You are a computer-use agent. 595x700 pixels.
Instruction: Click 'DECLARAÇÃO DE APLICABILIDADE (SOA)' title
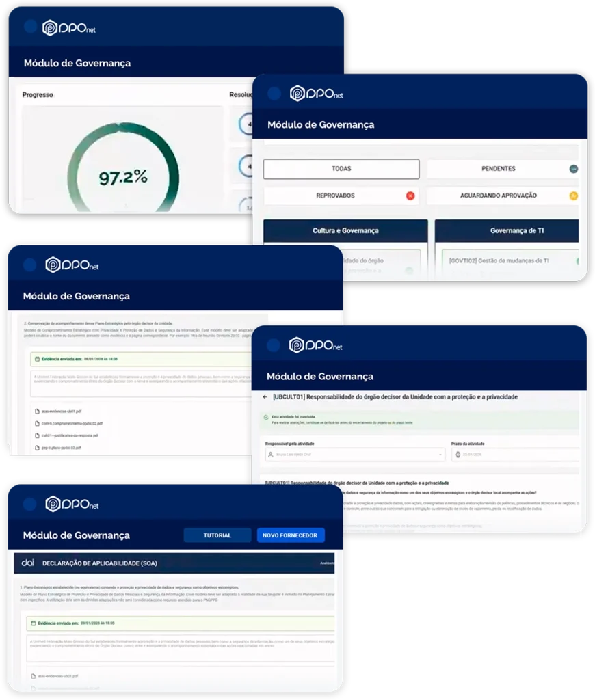(100, 563)
